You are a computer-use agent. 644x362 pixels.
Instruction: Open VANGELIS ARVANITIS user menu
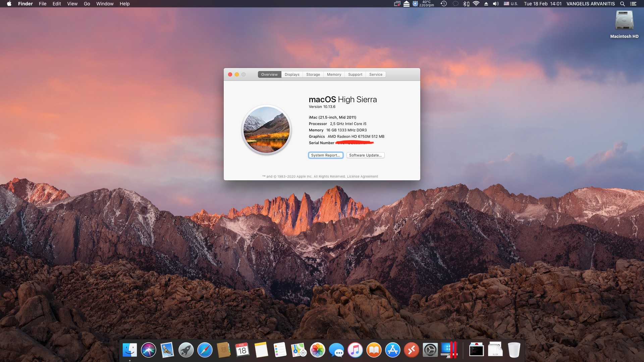pos(591,4)
